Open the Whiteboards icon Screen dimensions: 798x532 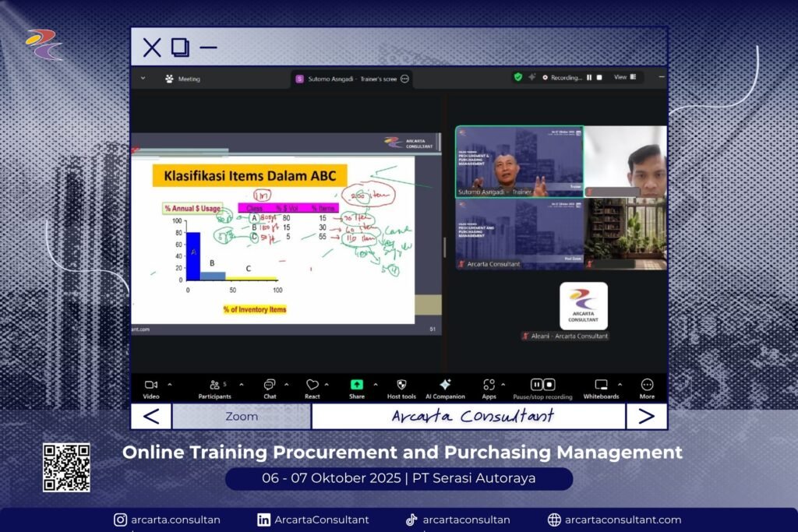point(601,385)
